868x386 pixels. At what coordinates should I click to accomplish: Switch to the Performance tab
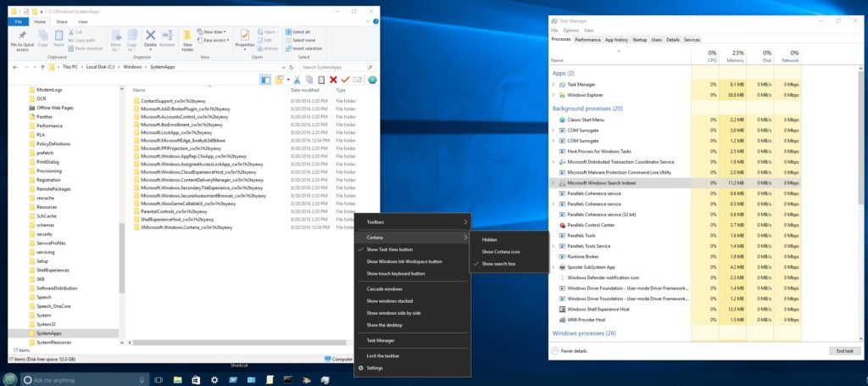coord(587,40)
